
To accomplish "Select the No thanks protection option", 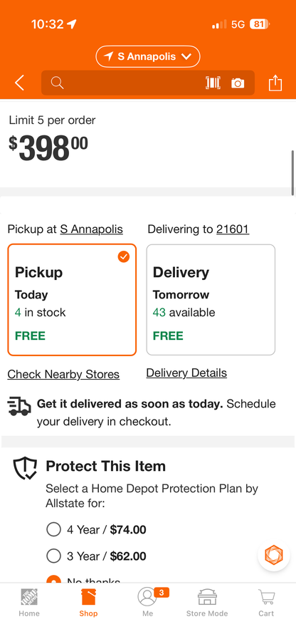I will [x=53, y=580].
